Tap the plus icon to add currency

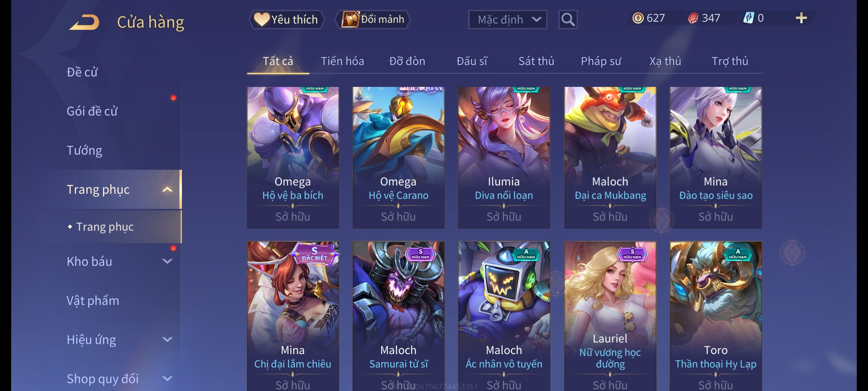(x=801, y=18)
